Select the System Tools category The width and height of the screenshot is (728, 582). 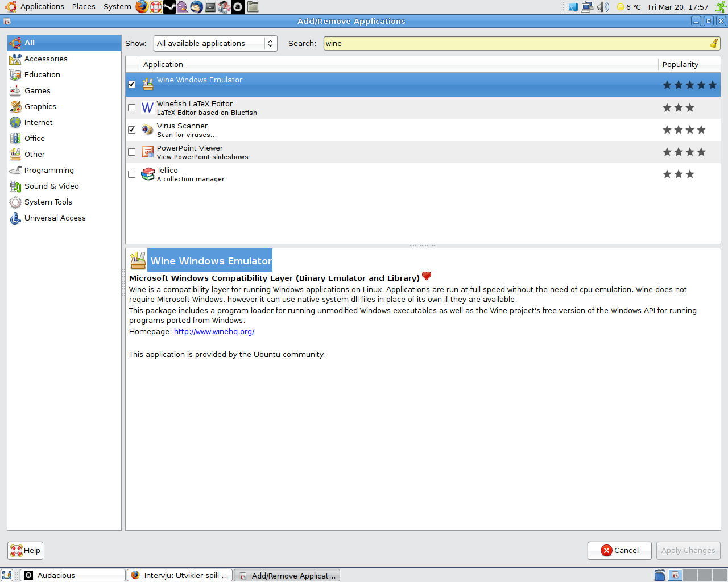click(64, 202)
